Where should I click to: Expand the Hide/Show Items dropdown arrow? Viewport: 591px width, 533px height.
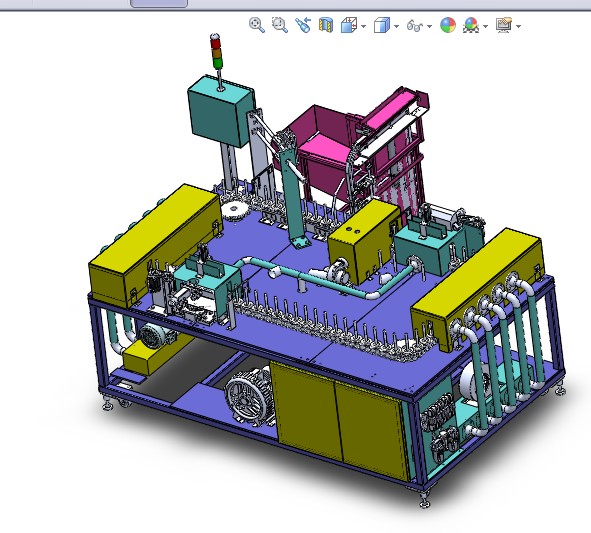[x=430, y=26]
